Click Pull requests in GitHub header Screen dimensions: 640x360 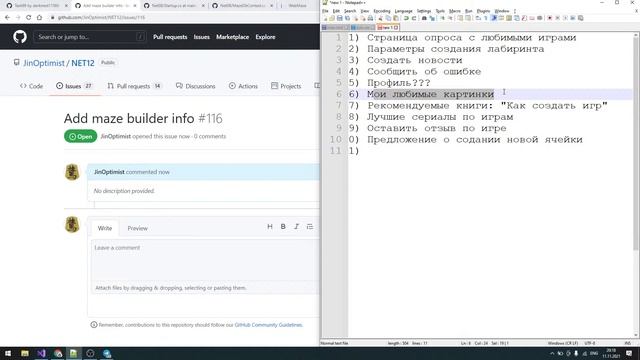click(x=170, y=37)
